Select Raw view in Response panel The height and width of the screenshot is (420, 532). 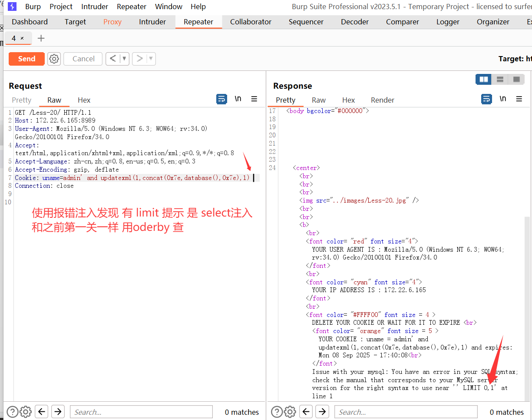319,100
